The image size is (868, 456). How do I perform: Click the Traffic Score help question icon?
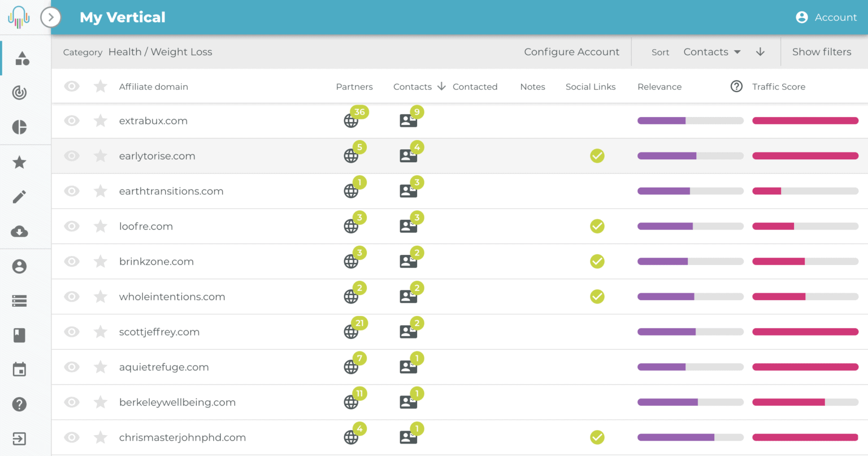[736, 86]
